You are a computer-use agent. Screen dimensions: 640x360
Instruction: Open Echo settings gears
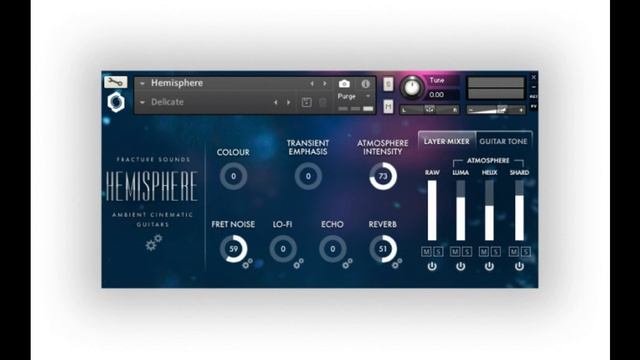click(347, 263)
